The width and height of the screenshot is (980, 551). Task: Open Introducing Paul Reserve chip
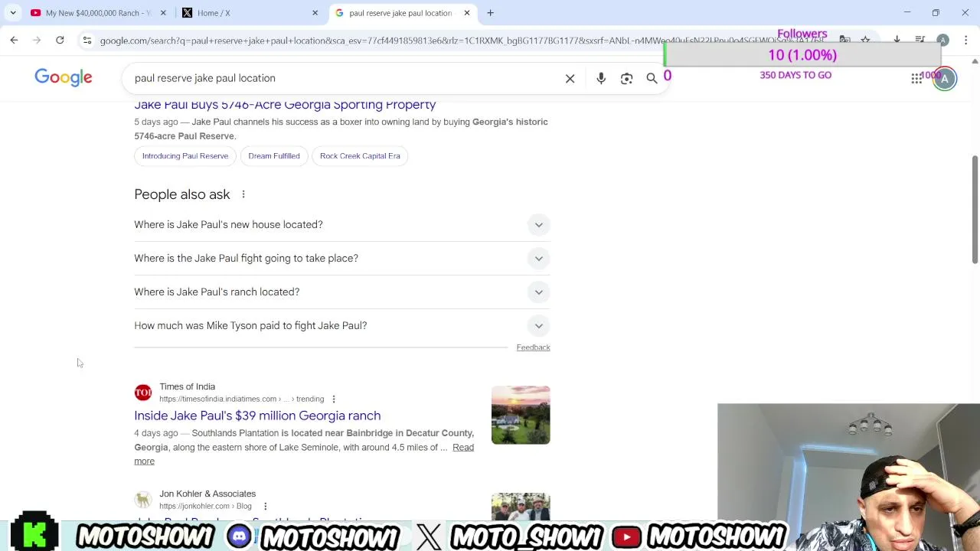185,156
